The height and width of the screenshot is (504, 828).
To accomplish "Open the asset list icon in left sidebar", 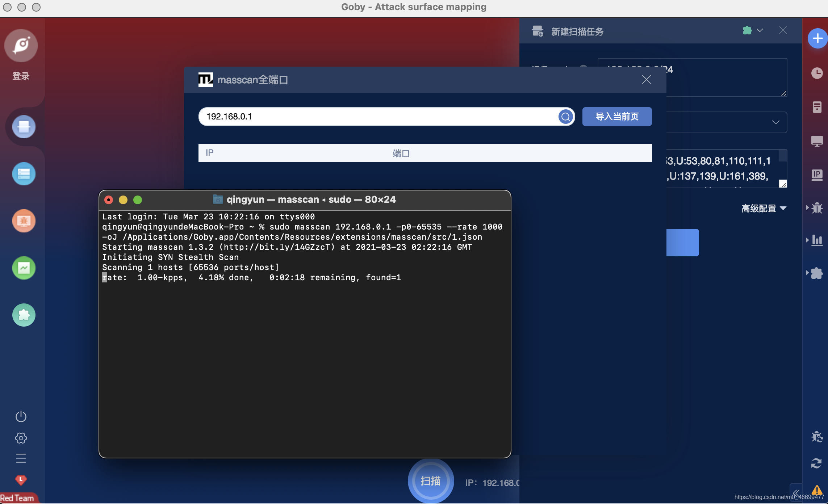I will 24,174.
